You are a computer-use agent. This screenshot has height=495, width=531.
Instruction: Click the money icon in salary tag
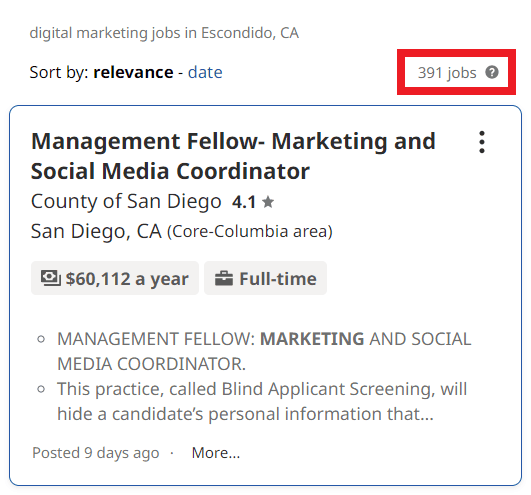coord(51,278)
